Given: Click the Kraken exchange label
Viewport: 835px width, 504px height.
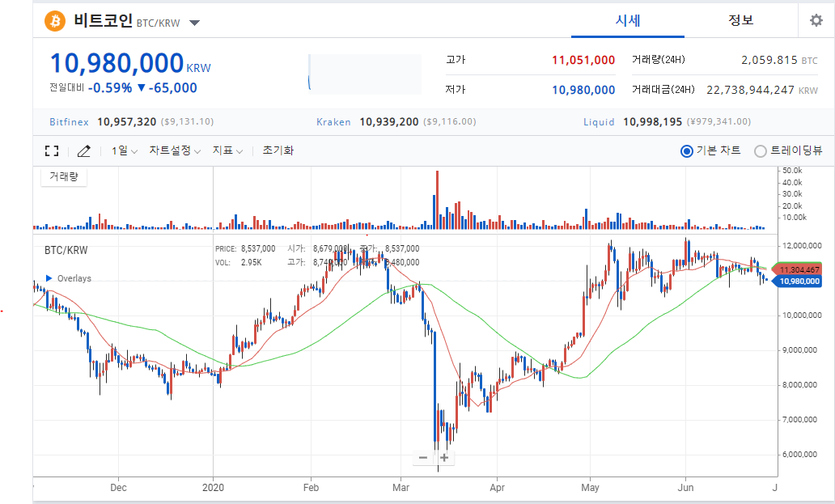Looking at the screenshot, I should (333, 122).
